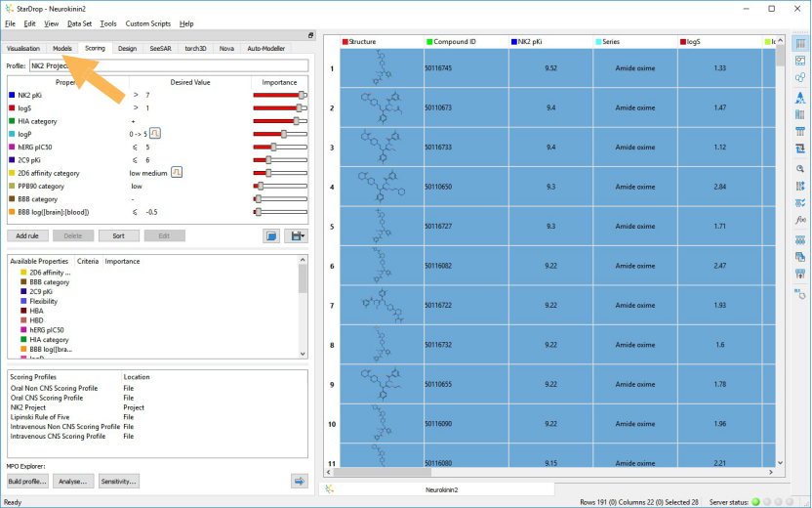Open the Custom Scripts menu
Image resolution: width=812 pixels, height=508 pixels.
[x=148, y=23]
